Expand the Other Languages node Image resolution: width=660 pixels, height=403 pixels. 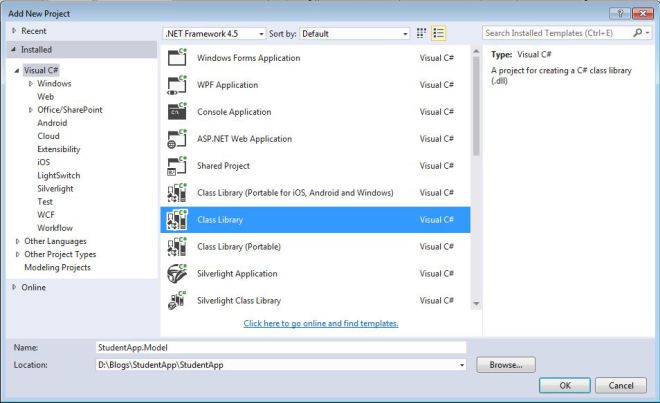coord(17,241)
